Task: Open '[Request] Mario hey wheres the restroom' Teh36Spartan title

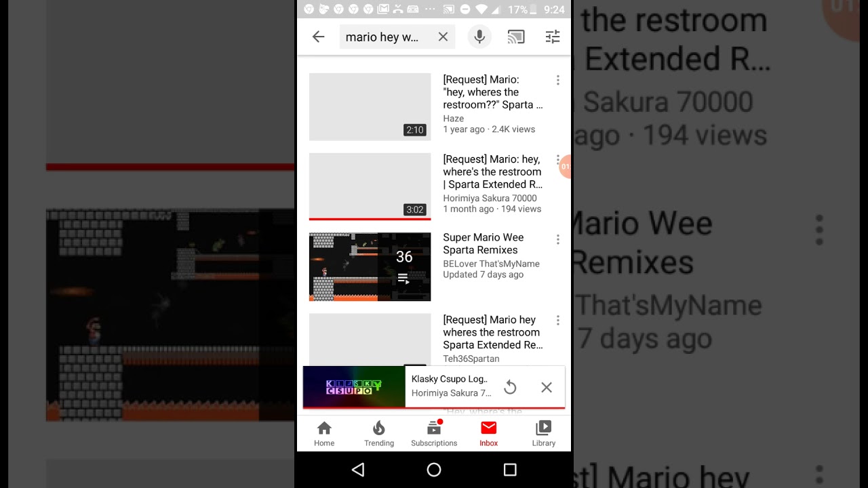Action: (493, 332)
